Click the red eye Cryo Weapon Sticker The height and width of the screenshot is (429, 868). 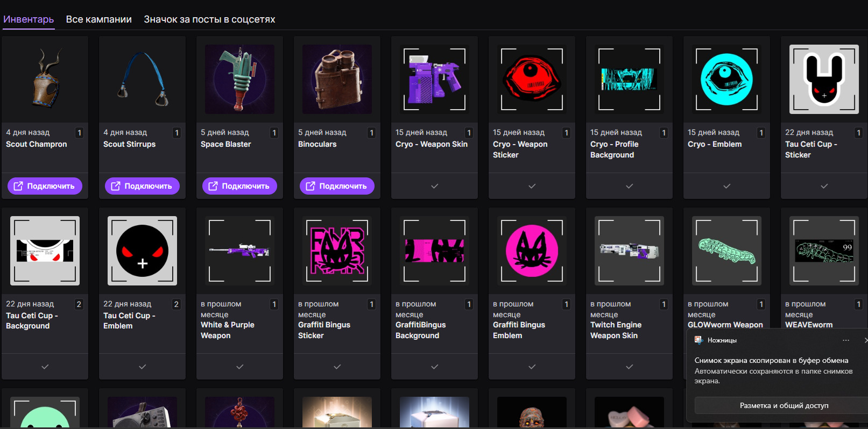532,79
